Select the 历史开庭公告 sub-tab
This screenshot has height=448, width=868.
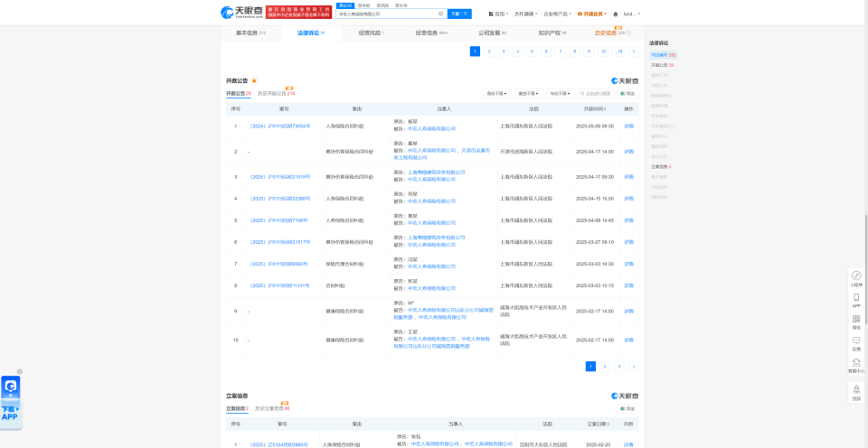pyautogui.click(x=276, y=93)
